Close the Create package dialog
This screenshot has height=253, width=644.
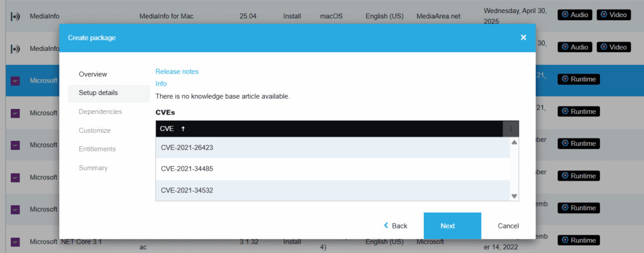(x=523, y=38)
